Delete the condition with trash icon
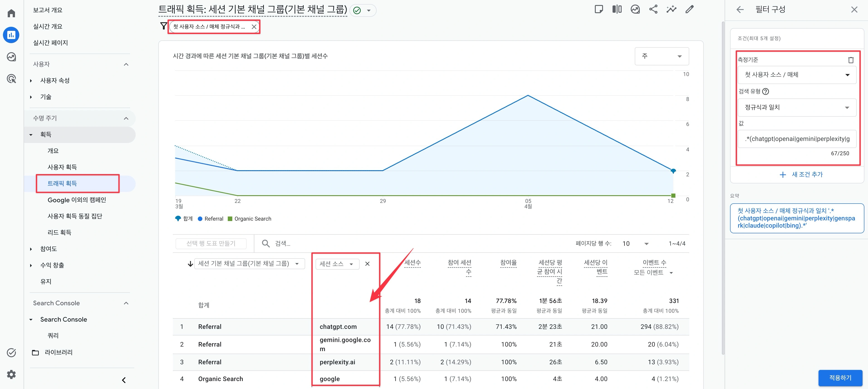This screenshot has width=868, height=389. [851, 60]
